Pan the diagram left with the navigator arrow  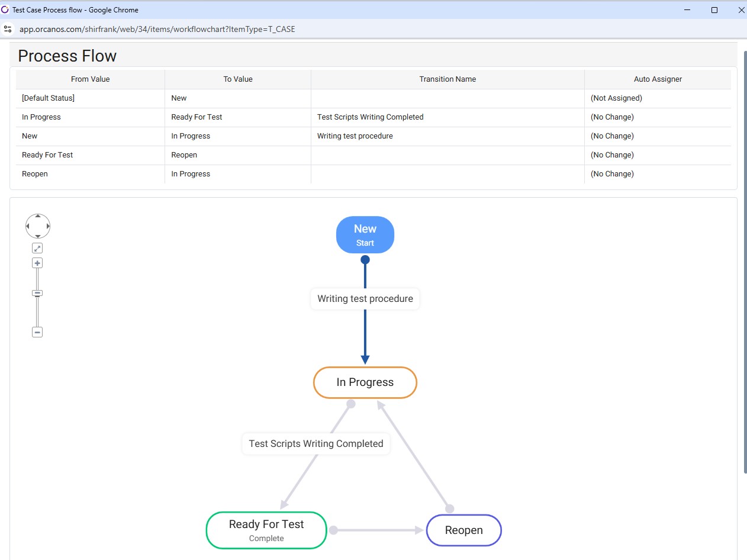28,226
